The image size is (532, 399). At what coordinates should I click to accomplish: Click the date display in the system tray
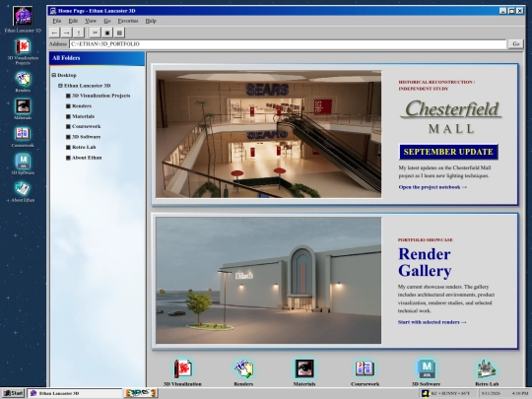[491, 393]
